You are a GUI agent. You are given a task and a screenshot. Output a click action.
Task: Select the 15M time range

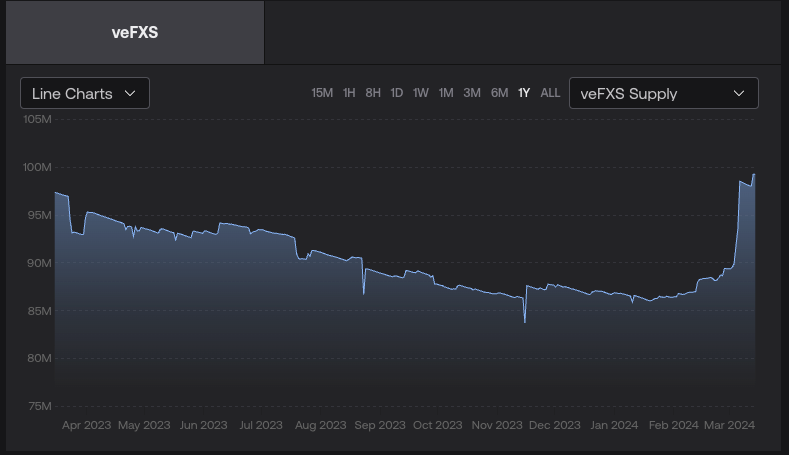tap(322, 93)
